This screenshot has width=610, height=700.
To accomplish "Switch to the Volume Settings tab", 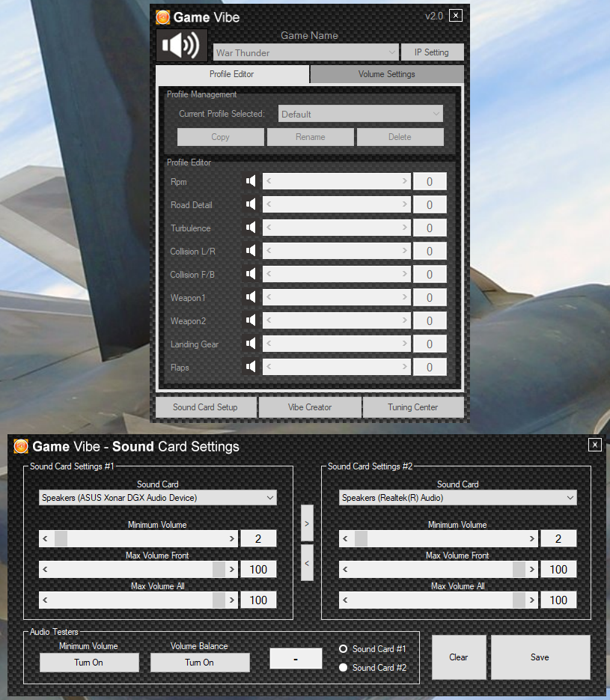I will (387, 74).
